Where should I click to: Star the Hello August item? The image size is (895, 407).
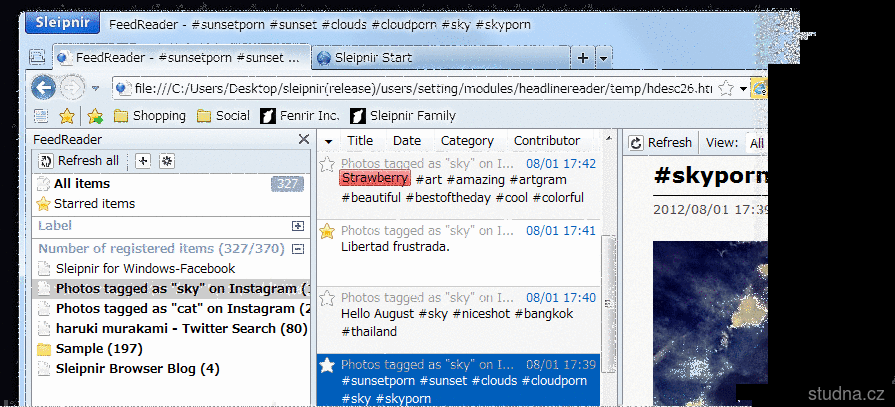click(x=327, y=298)
